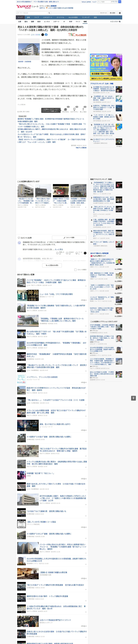The width and height of the screenshot is (138, 644).
Task: Click the keyword search magnifier icon
Action: pyautogui.click(x=49, y=13)
